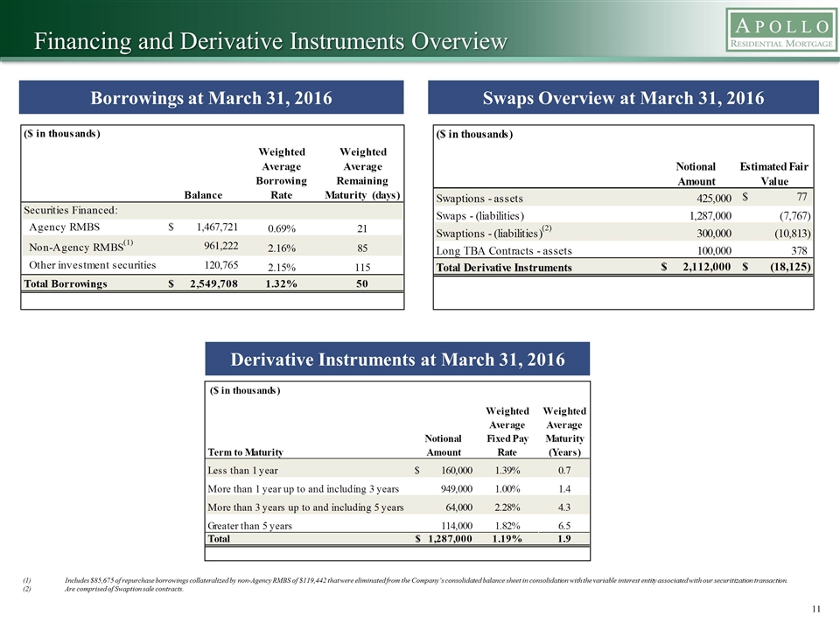Select the slide title Financing and Derivative Instruments Overview
840x630 pixels.
tap(270, 41)
